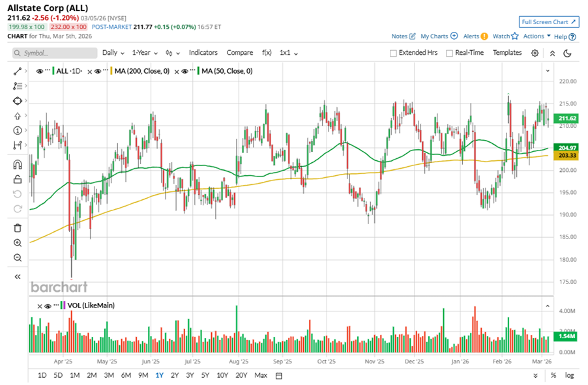Click the MA 200 yellow color swatch
The height and width of the screenshot is (385, 588).
pyautogui.click(x=111, y=71)
